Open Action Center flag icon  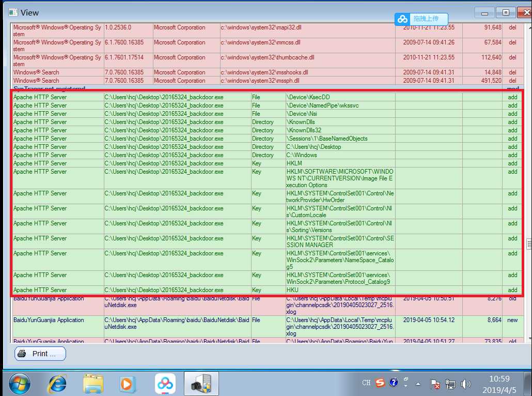(434, 384)
